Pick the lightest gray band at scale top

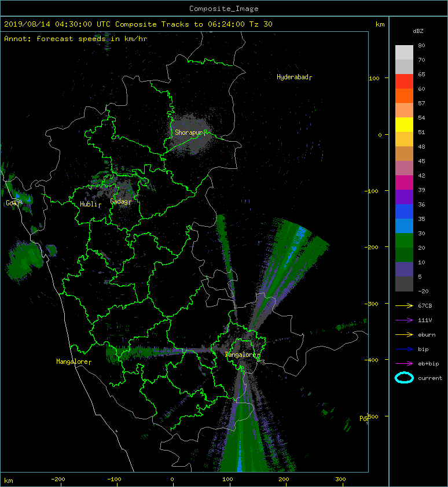point(404,52)
